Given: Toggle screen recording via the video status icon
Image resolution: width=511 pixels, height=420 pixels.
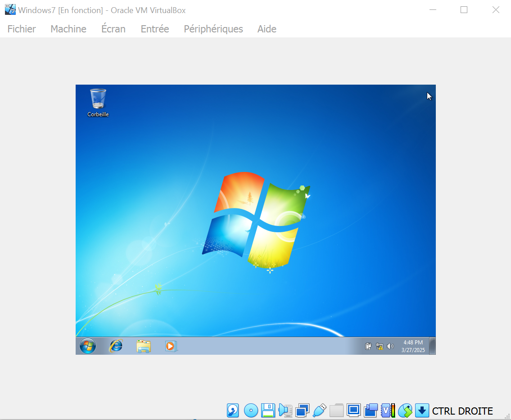Looking at the screenshot, I should click(x=370, y=411).
